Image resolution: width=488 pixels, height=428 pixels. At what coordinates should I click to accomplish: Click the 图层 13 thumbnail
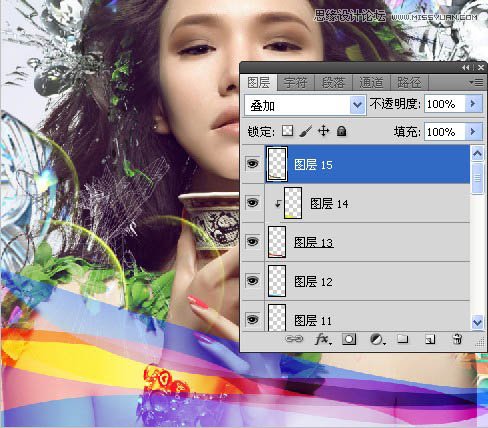(x=277, y=242)
